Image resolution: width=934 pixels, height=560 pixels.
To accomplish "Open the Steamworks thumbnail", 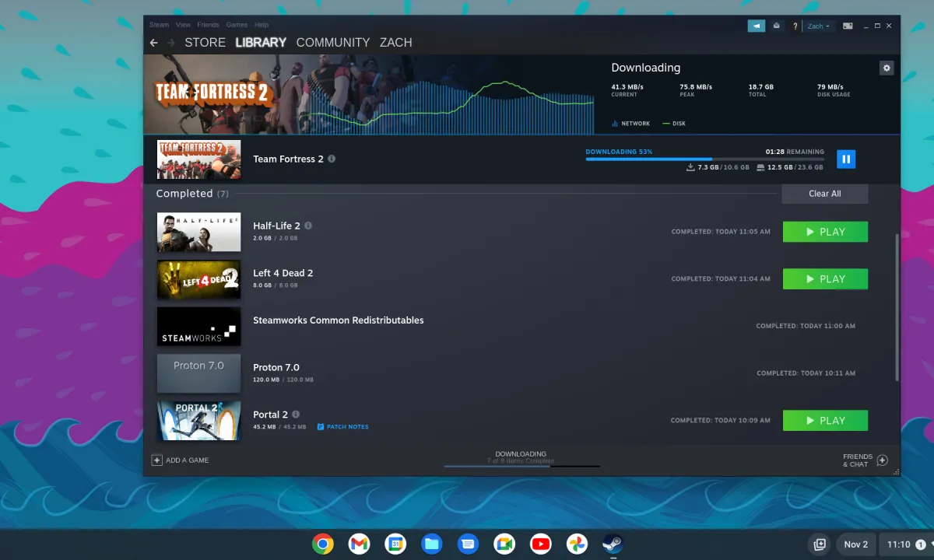I will 198,327.
